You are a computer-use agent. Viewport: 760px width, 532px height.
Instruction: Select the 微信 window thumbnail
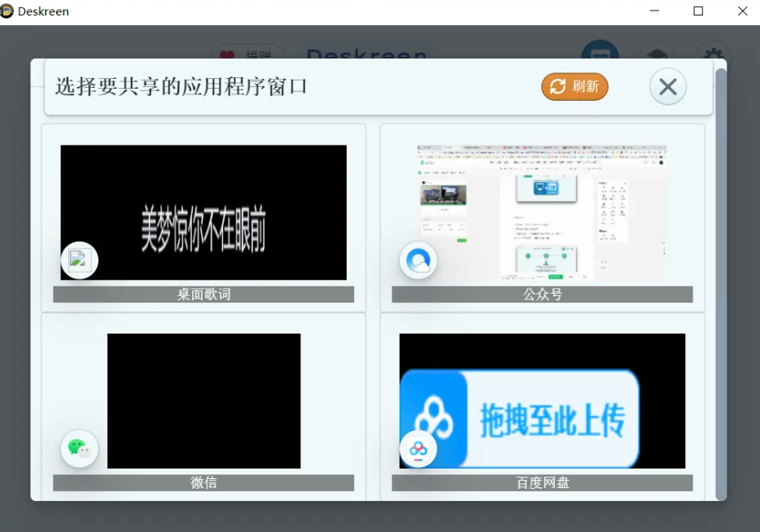[x=203, y=400]
